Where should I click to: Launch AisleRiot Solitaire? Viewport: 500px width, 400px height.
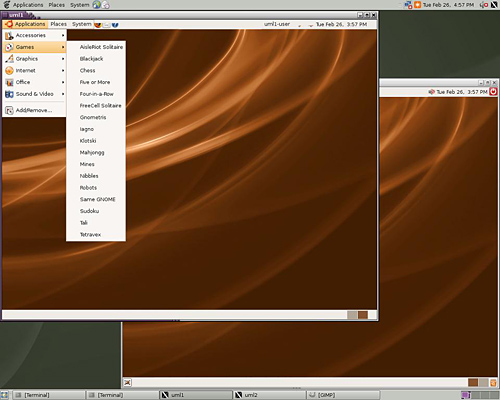point(96,47)
